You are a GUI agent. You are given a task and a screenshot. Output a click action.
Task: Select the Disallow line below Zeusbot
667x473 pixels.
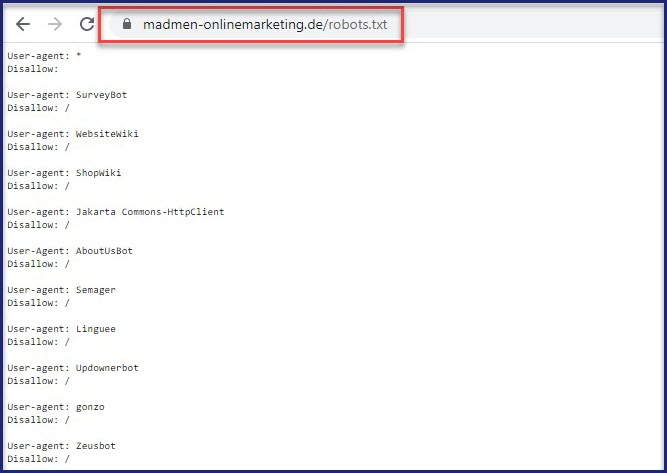point(38,459)
